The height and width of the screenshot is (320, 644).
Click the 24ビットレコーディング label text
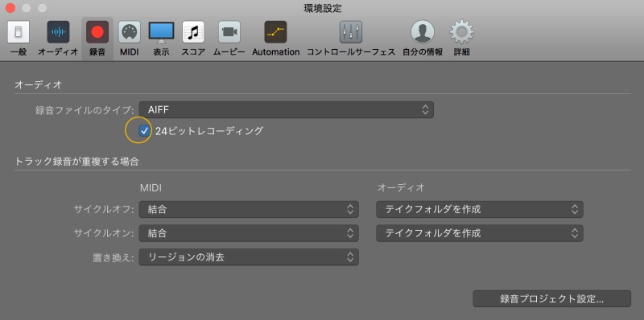209,131
